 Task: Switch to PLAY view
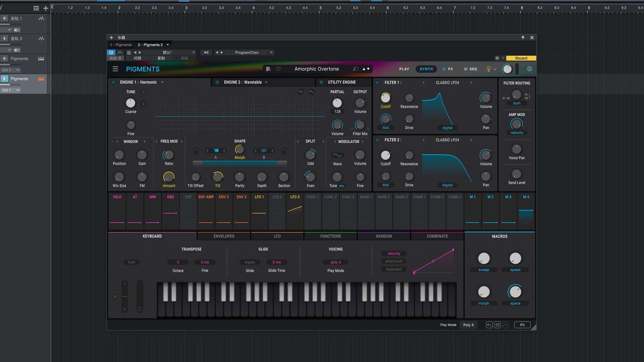(x=404, y=69)
